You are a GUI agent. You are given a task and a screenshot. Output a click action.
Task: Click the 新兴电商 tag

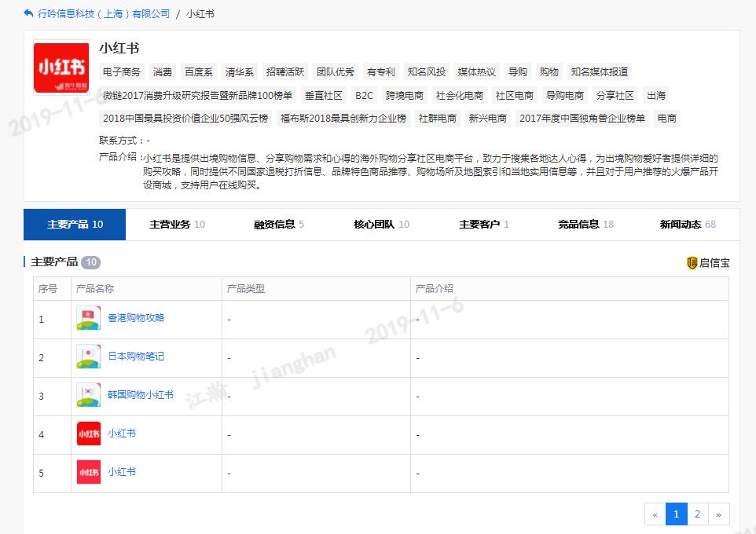(x=487, y=118)
